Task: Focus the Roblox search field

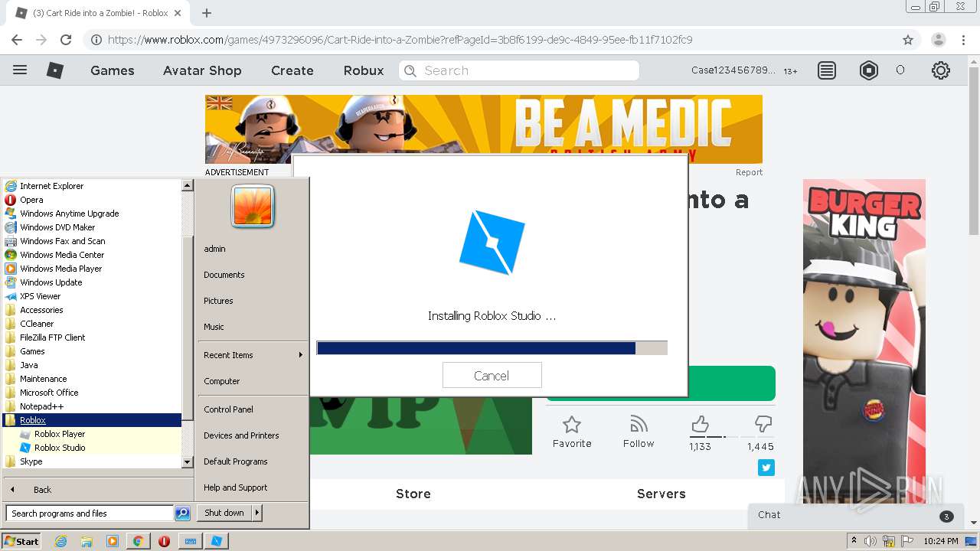Action: click(519, 70)
